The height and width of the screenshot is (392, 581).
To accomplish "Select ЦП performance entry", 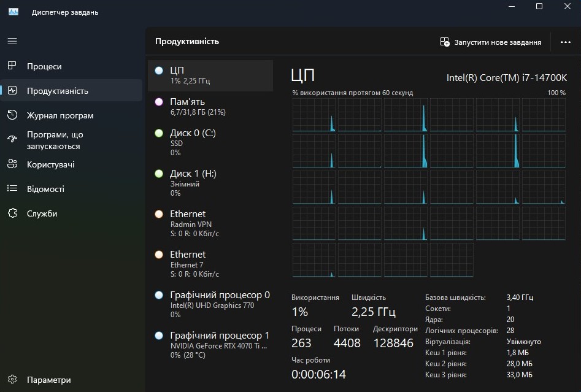I will pyautogui.click(x=210, y=75).
